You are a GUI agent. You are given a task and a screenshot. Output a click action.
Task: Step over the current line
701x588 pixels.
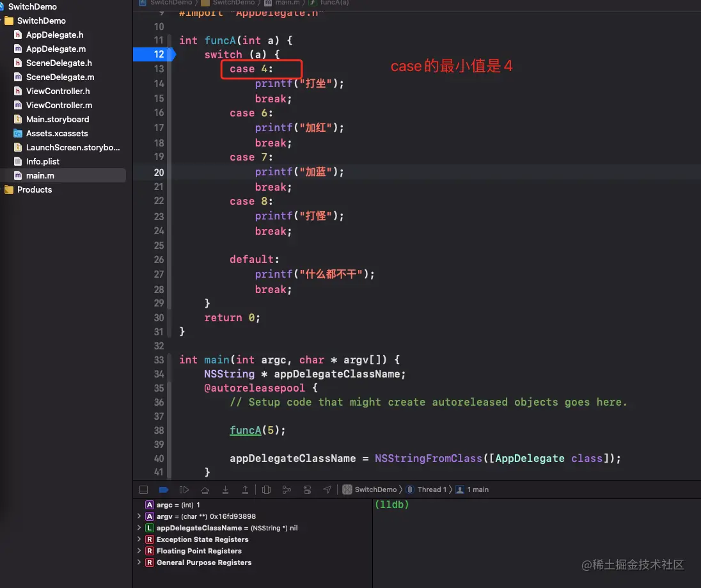pyautogui.click(x=205, y=489)
